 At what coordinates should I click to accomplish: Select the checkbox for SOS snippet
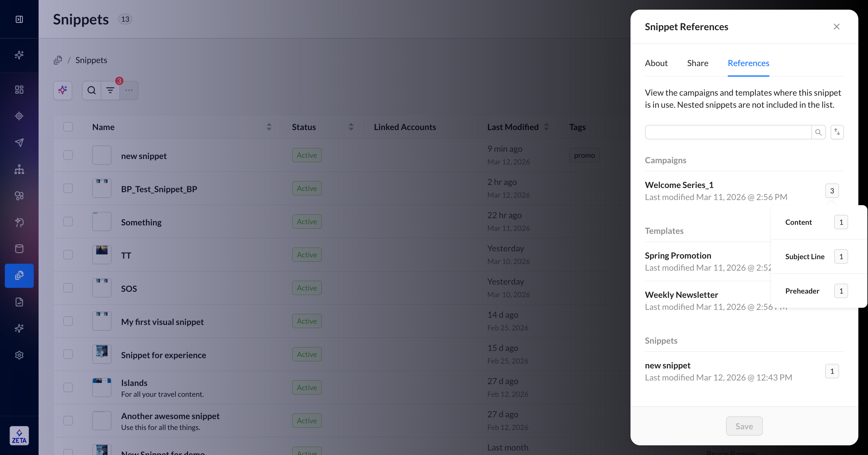click(68, 288)
